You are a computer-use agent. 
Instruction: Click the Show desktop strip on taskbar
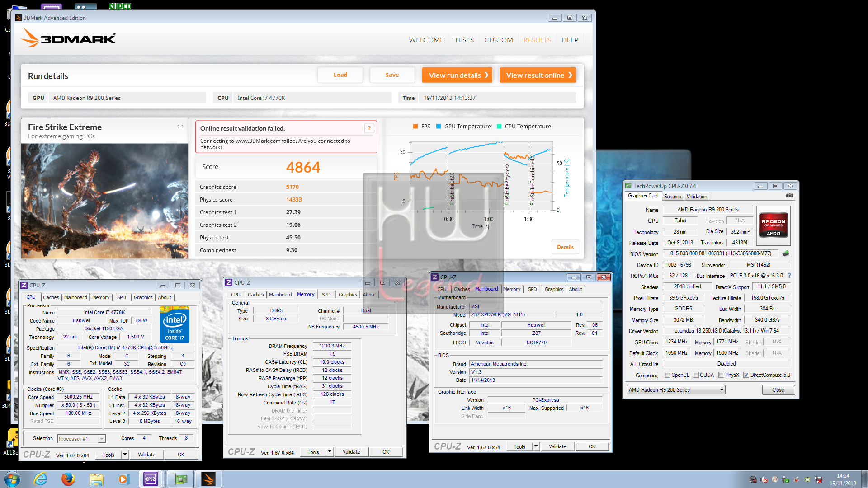[x=864, y=479]
